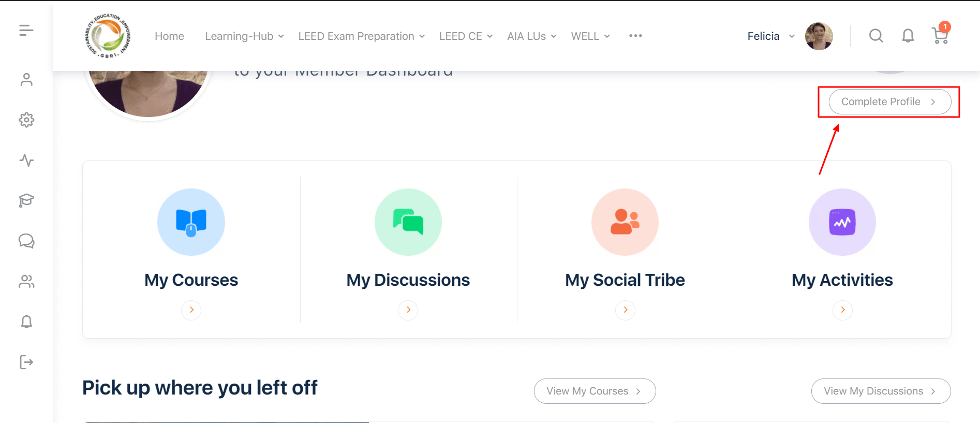
Task: Open the graduation cap courses icon
Action: 26,200
